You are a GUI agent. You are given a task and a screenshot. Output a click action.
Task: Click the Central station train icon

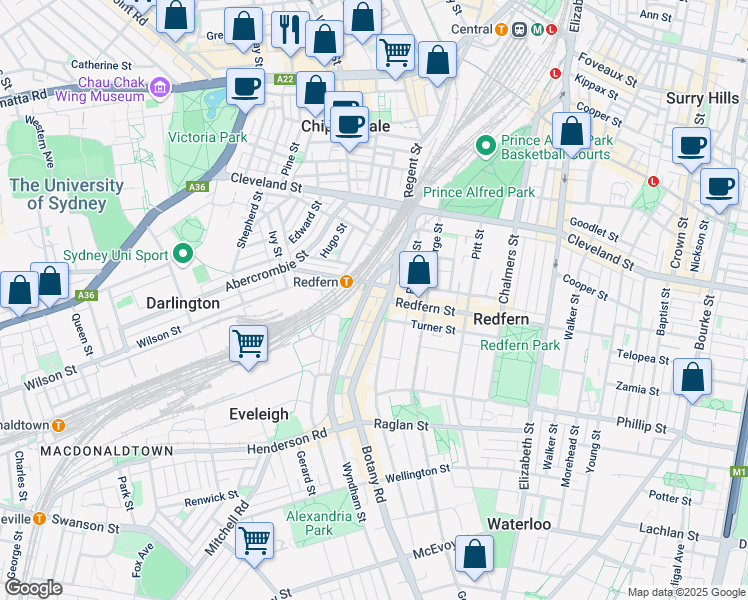[519, 30]
